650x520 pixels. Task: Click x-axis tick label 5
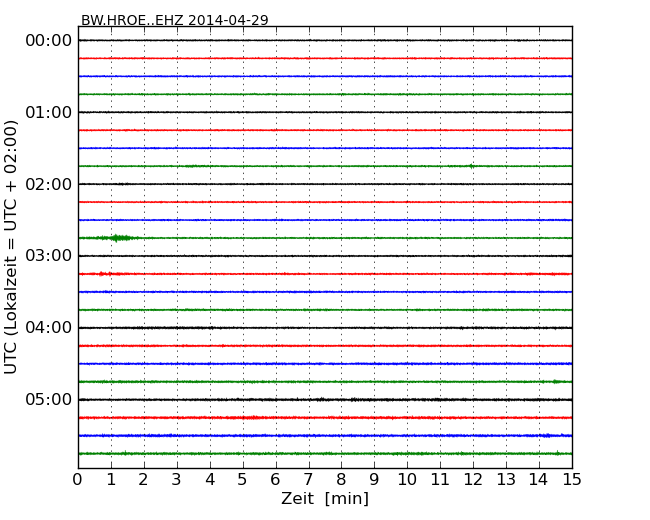click(x=242, y=479)
